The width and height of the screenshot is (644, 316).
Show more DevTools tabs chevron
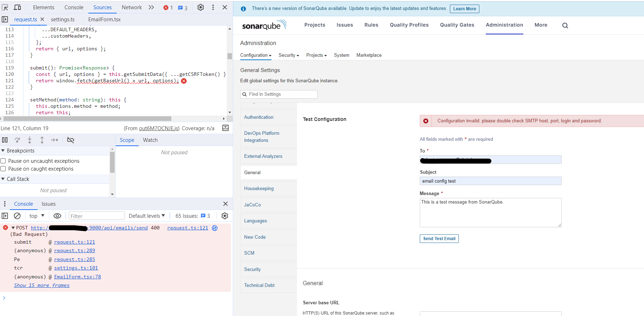point(151,7)
